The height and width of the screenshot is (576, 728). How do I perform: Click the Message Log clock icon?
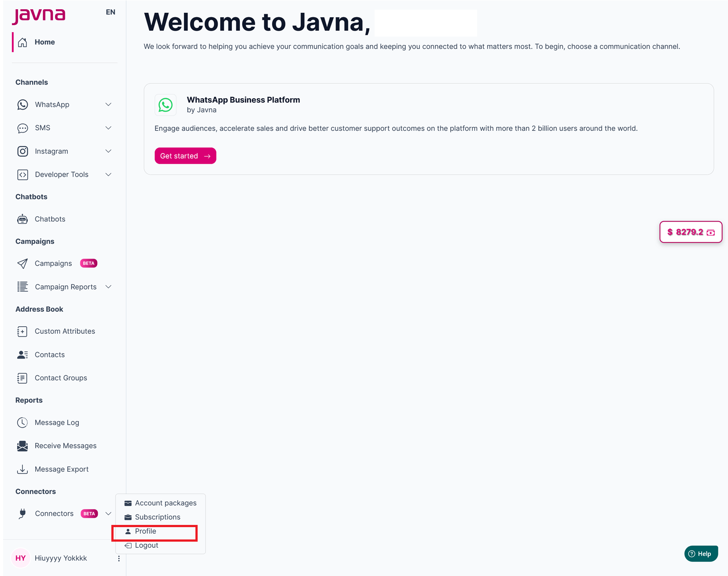(x=22, y=422)
